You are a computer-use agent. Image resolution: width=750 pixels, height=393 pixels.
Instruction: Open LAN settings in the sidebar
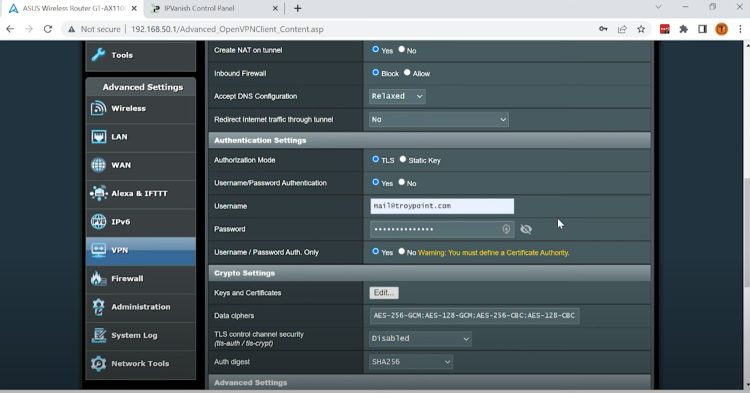[x=141, y=137]
